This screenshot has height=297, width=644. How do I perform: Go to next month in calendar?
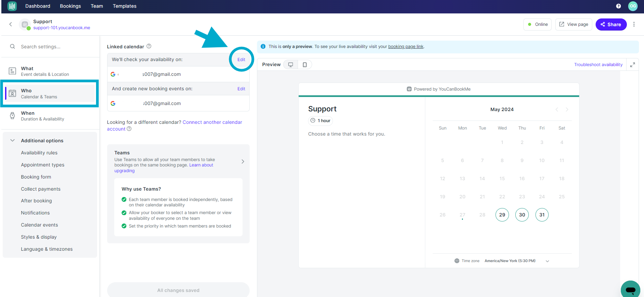click(x=567, y=109)
